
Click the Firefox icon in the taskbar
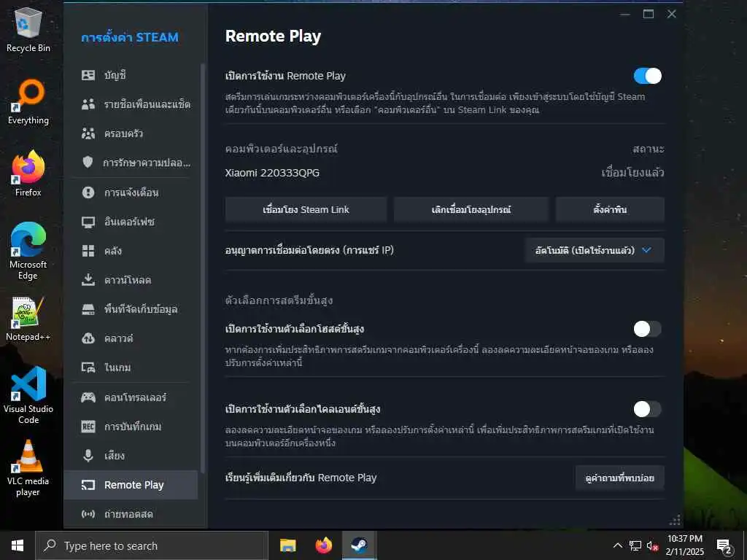pos(324,545)
